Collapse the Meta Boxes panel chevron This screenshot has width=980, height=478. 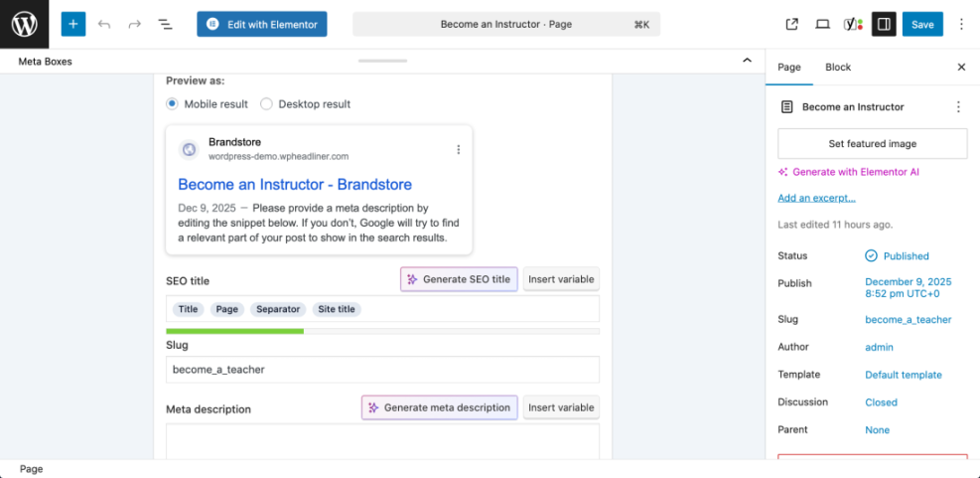(747, 61)
